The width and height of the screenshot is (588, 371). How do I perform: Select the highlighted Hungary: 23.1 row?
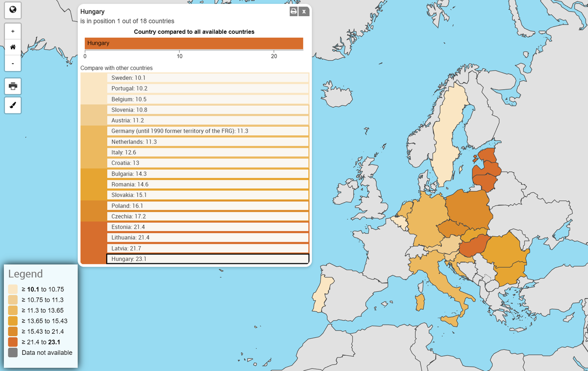click(x=208, y=259)
